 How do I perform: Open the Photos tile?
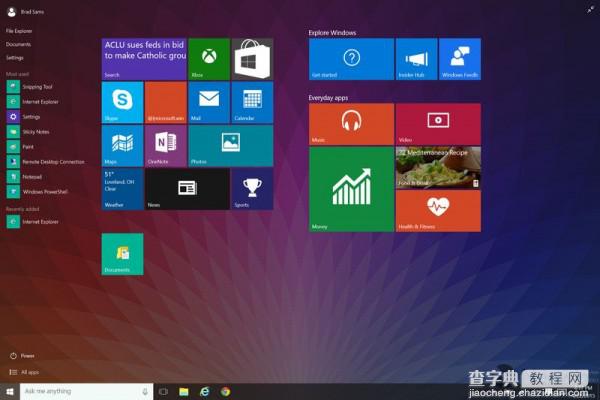231,146
